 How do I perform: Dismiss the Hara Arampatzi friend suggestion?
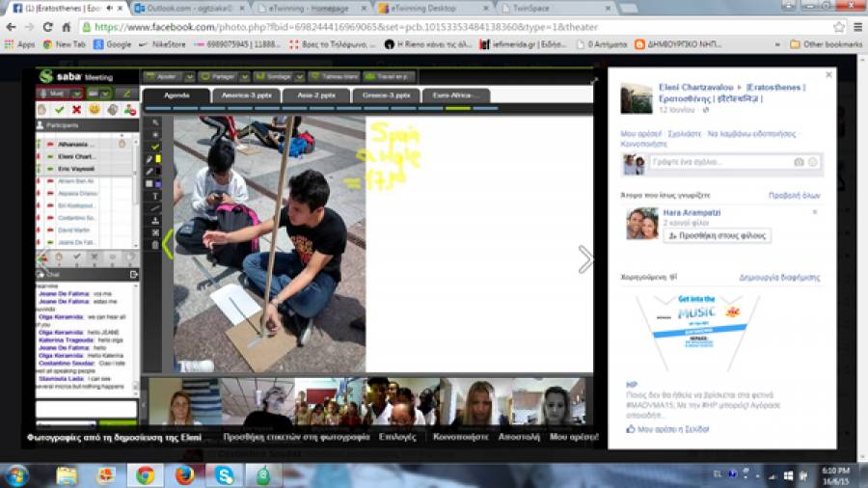point(815,211)
